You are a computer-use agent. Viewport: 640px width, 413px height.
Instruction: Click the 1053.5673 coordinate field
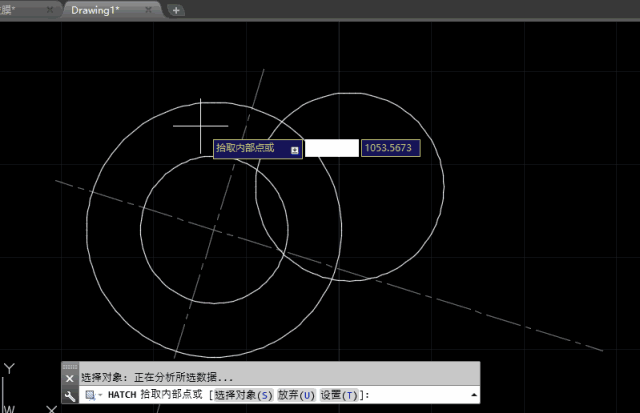tap(388, 148)
